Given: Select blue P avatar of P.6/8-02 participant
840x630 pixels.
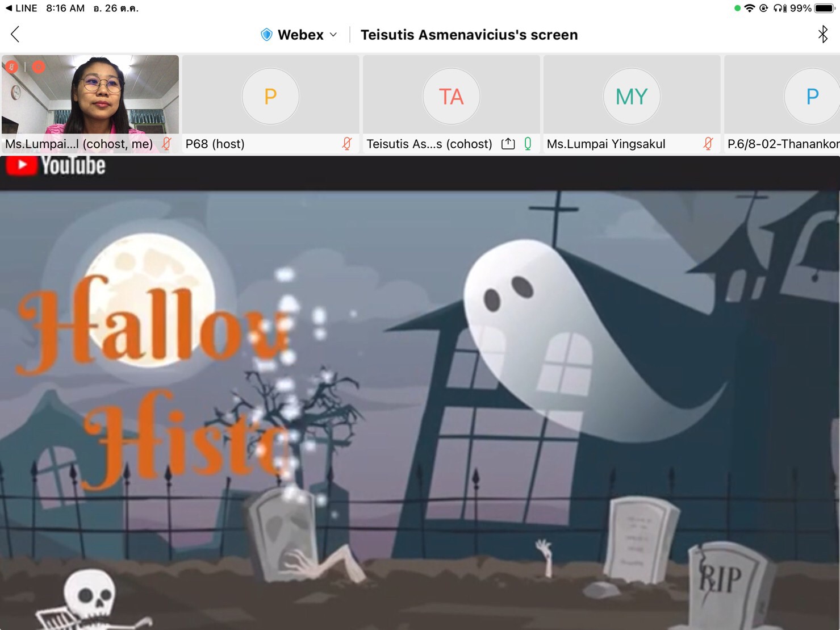Looking at the screenshot, I should click(x=812, y=97).
